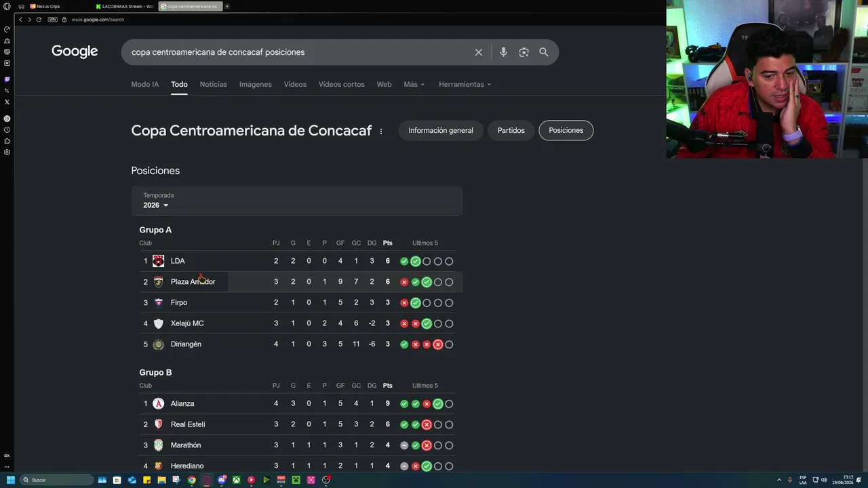Image resolution: width=868 pixels, height=488 pixels.
Task: Select the Todo results tab
Action: tap(179, 85)
